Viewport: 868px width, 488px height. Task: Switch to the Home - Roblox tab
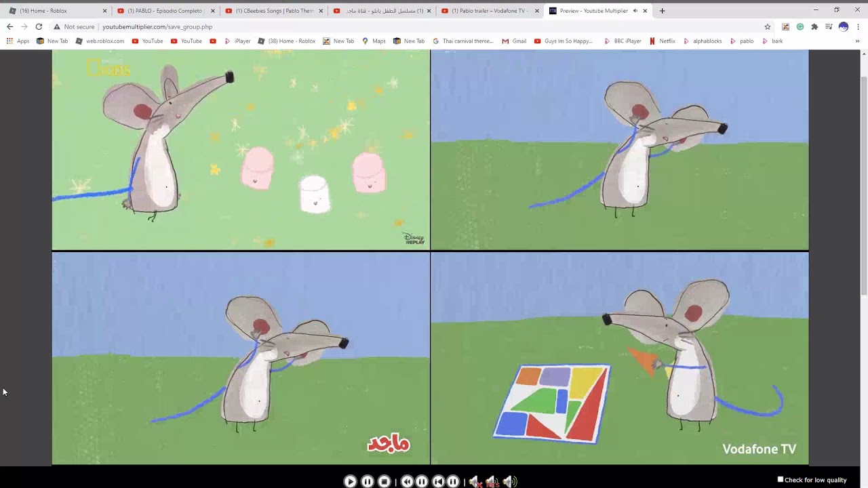[57, 11]
